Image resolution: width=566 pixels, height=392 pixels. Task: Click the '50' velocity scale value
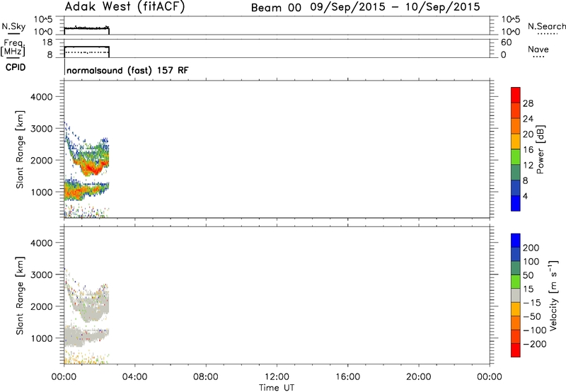[x=528, y=275]
